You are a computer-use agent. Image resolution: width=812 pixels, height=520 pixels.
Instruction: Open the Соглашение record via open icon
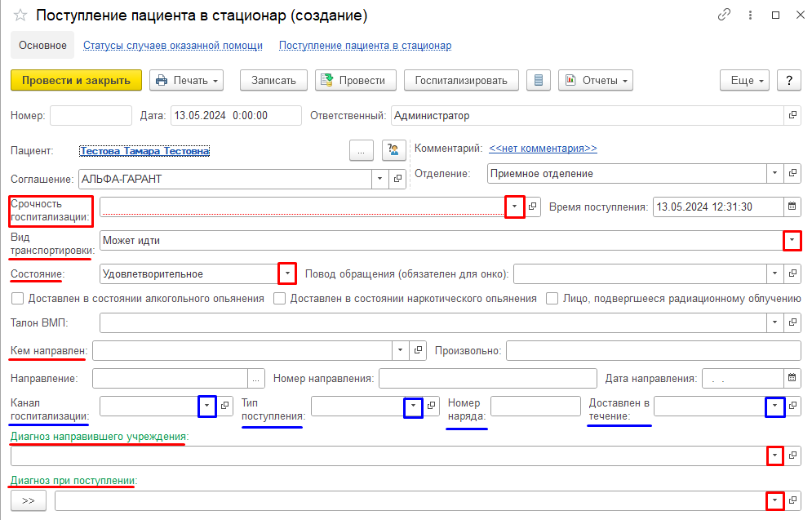(x=397, y=179)
